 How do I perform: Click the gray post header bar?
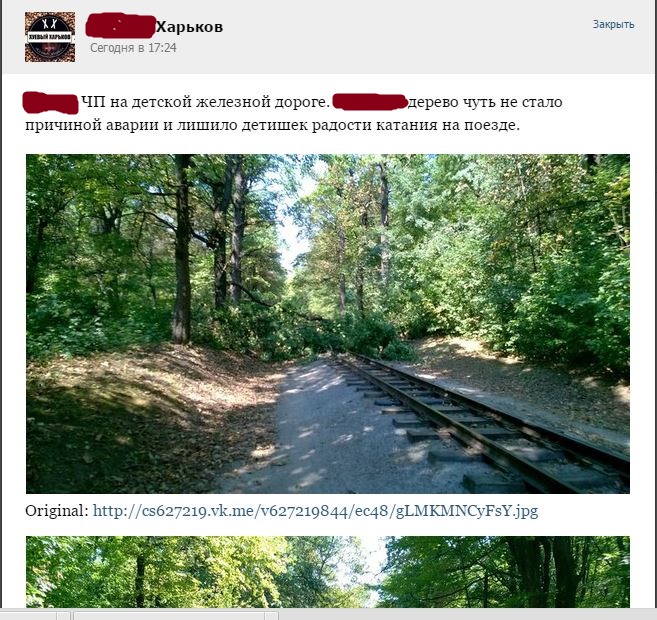(328, 37)
